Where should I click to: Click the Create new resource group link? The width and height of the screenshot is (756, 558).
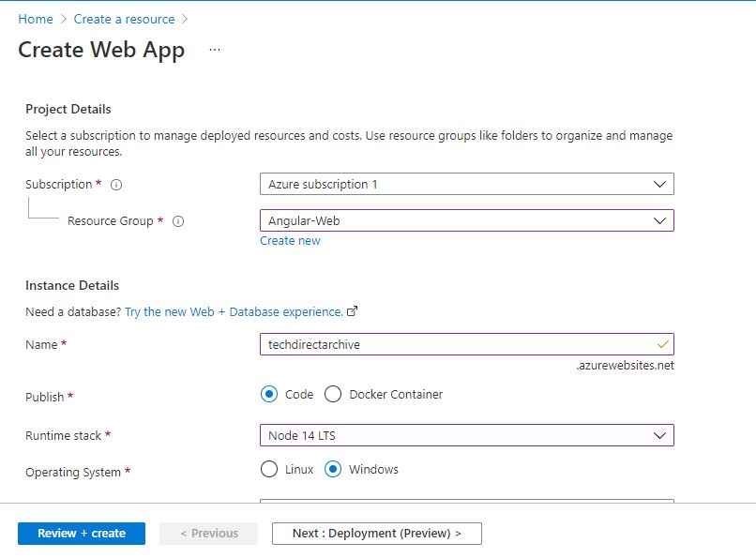pos(290,241)
